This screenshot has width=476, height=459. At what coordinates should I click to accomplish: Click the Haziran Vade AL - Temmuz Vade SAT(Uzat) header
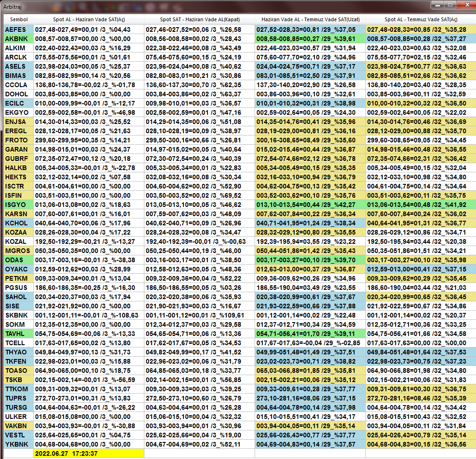click(310, 19)
